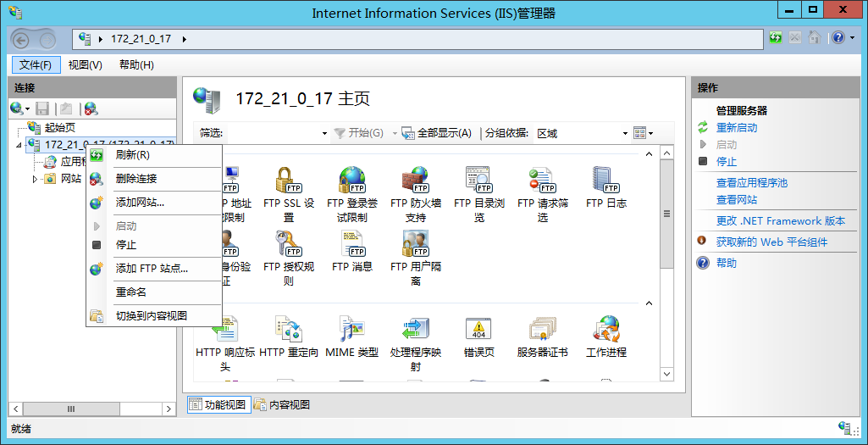Collapse the IIS section group chevron
Screen dimensions: 868x445
[650, 303]
